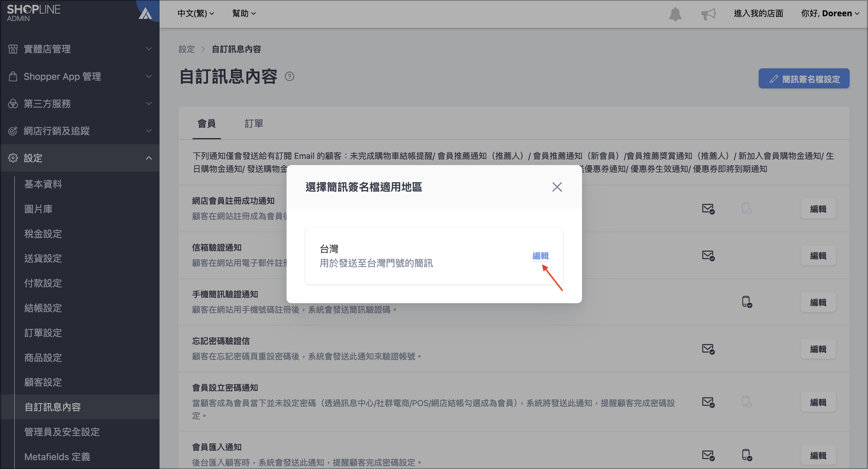Click email icon for 會員設立密碼通知

pyautogui.click(x=708, y=402)
